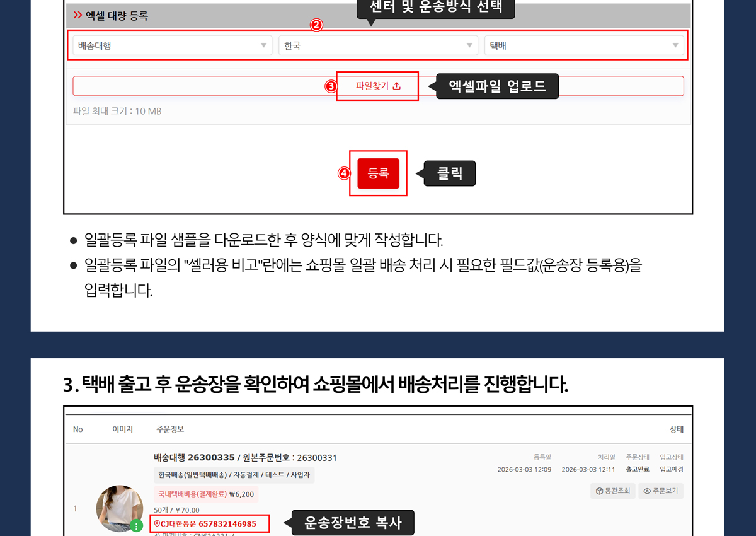
Task: Click the green three-dot icon on product image
Action: coord(136,526)
